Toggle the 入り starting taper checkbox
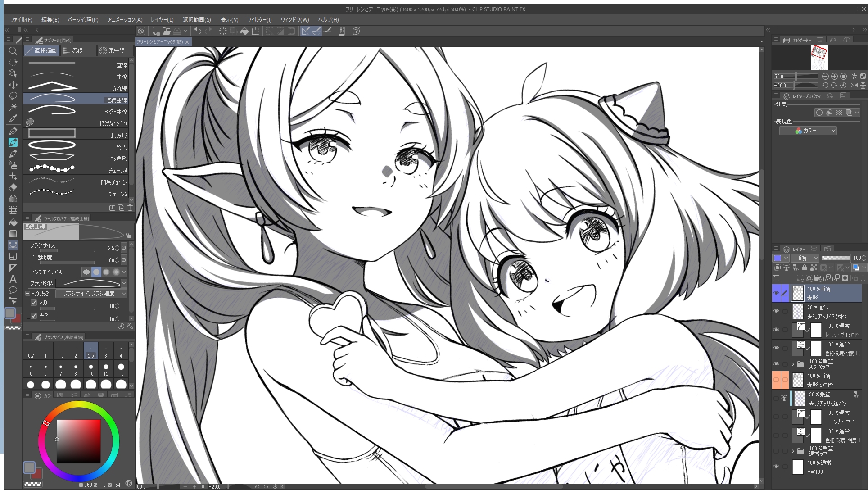The width and height of the screenshot is (868, 490). click(x=34, y=303)
